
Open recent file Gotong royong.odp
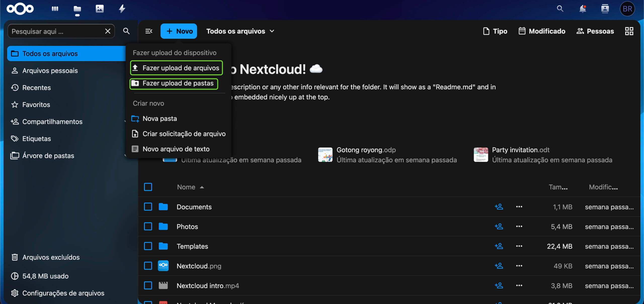[387, 155]
